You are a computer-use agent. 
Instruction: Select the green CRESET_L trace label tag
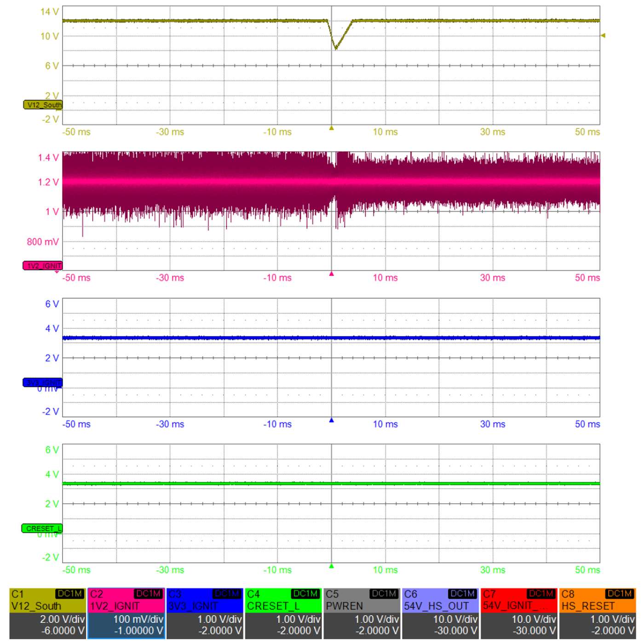click(x=42, y=529)
